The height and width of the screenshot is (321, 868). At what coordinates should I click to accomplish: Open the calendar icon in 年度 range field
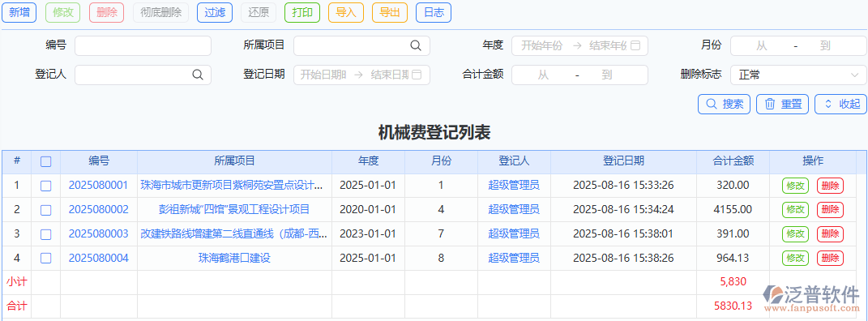pyautogui.click(x=635, y=45)
